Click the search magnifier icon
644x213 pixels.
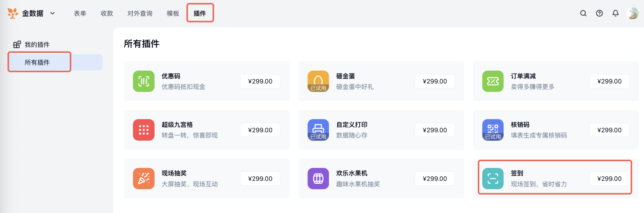click(583, 13)
